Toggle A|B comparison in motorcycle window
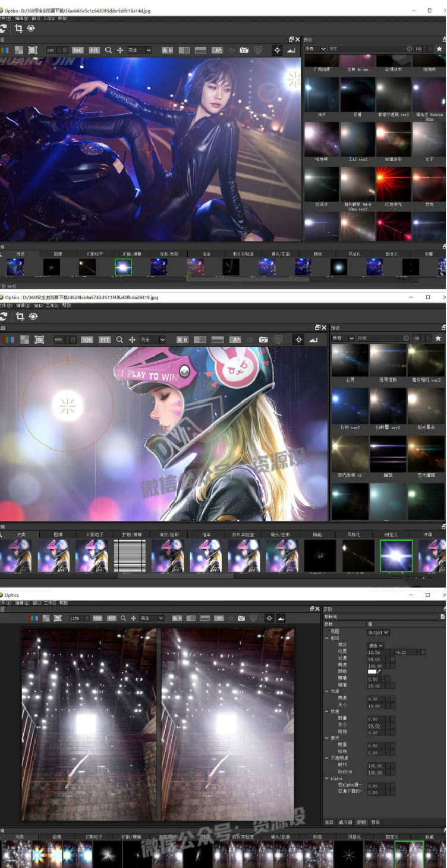 point(167,51)
